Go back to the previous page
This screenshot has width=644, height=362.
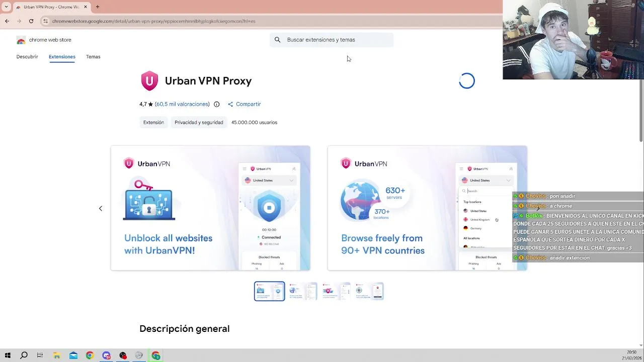coord(7,21)
